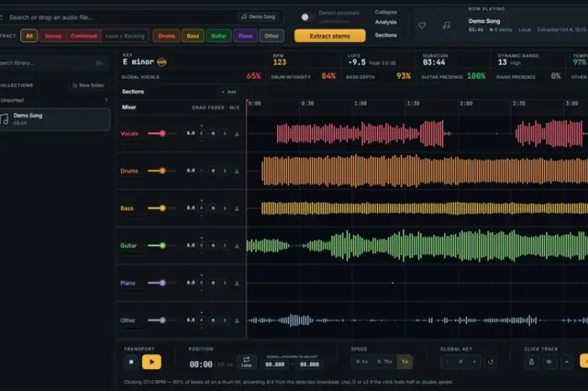
Task: Mute the Drums track
Action: 213,171
